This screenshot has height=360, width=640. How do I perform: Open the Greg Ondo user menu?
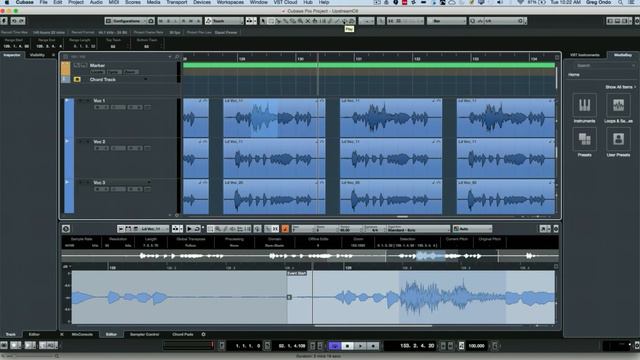pyautogui.click(x=598, y=2)
